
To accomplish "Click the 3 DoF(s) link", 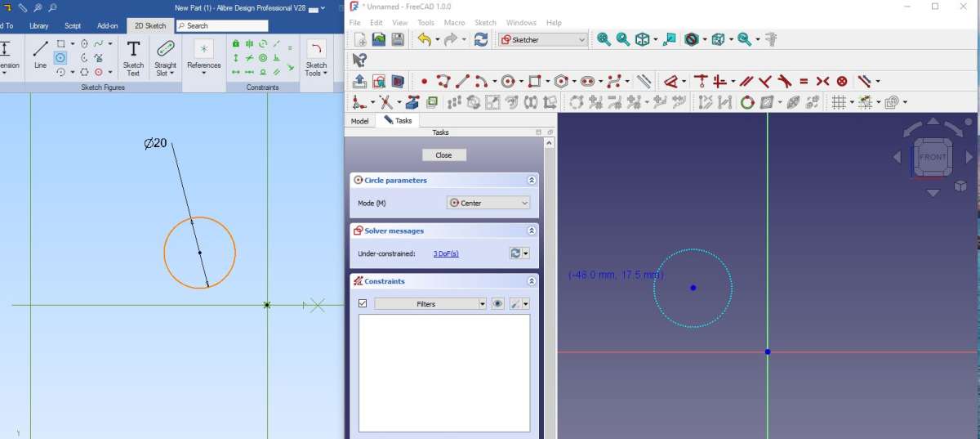I will point(446,253).
